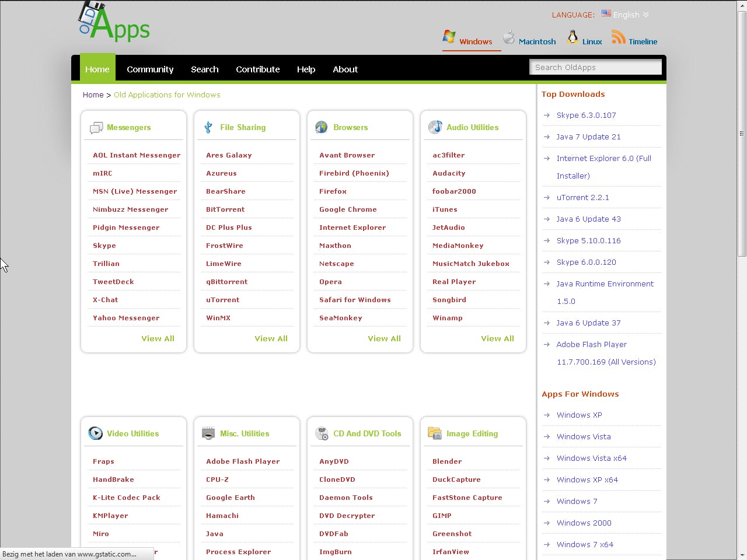This screenshot has width=747, height=560.
Task: Open the Google Chrome link
Action: 348,209
